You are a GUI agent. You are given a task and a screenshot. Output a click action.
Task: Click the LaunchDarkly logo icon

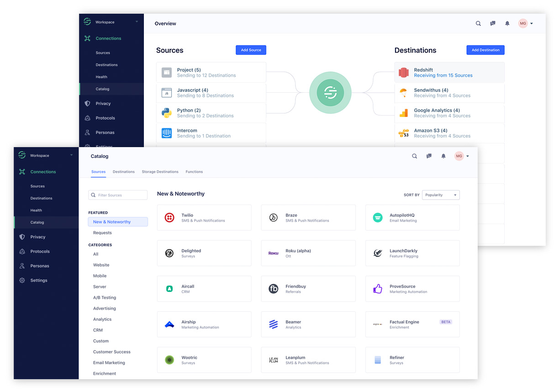pyautogui.click(x=378, y=253)
